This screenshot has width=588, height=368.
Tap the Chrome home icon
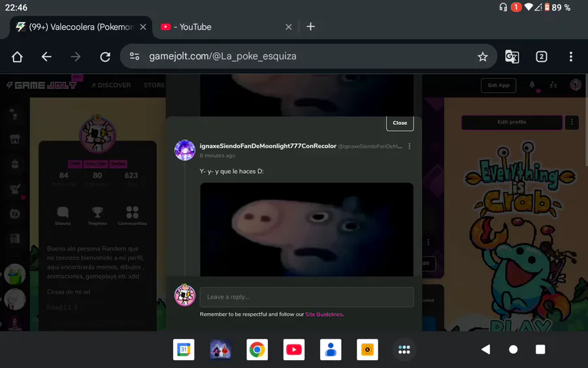coord(17,57)
